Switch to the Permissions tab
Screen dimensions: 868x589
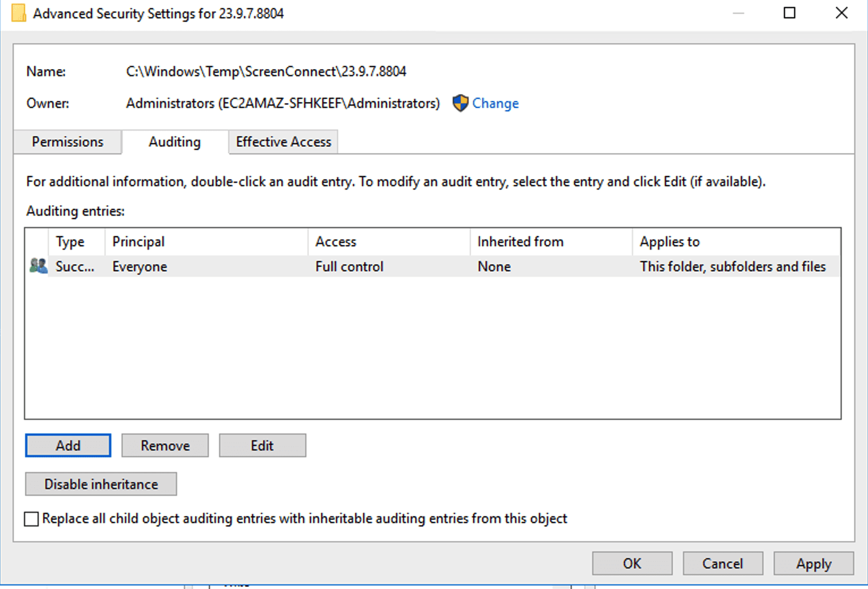click(68, 142)
